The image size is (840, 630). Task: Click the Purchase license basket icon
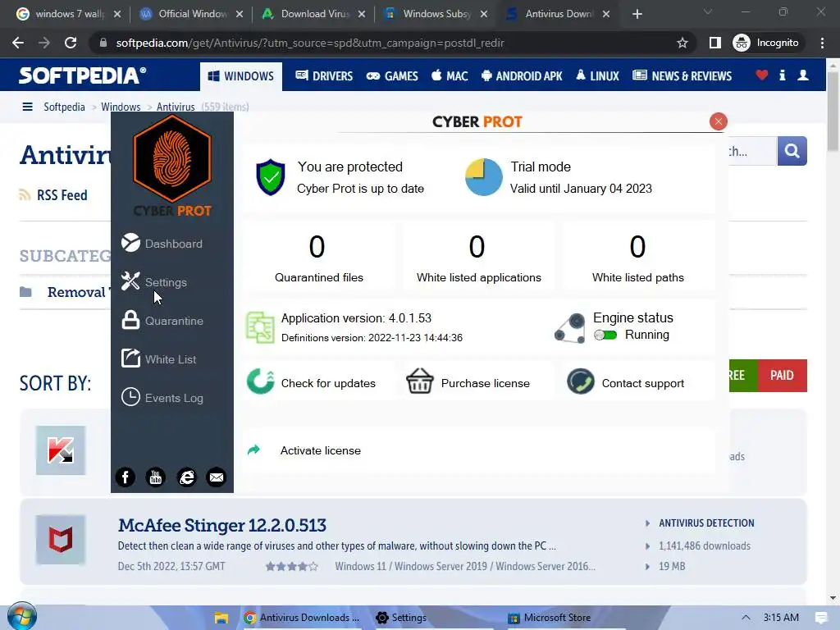coord(419,381)
